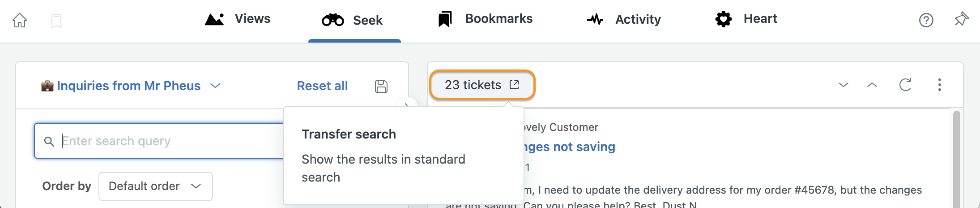Screen dimensions: 980x208
Task: Open the three-dot more options menu
Action: pyautogui.click(x=940, y=85)
